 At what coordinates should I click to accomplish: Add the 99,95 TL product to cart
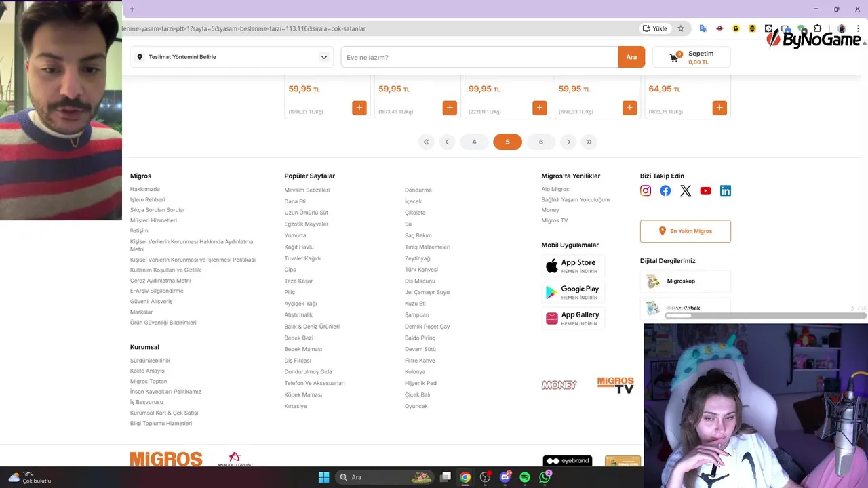click(540, 108)
